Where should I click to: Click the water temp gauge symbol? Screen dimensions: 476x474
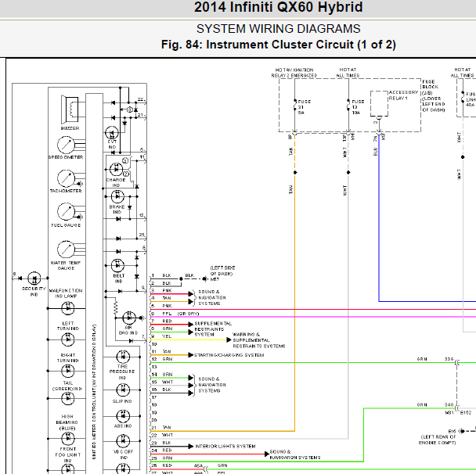coord(66,250)
